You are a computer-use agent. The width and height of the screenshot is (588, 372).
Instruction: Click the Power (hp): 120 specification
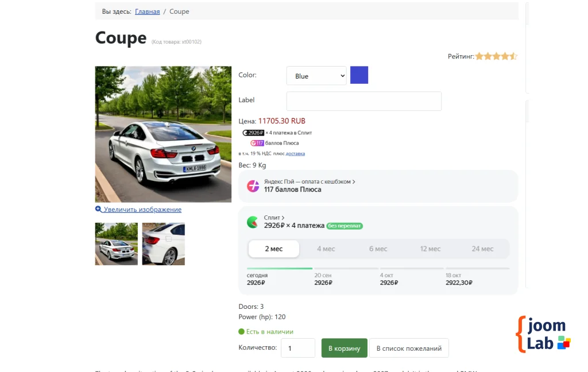click(x=262, y=317)
